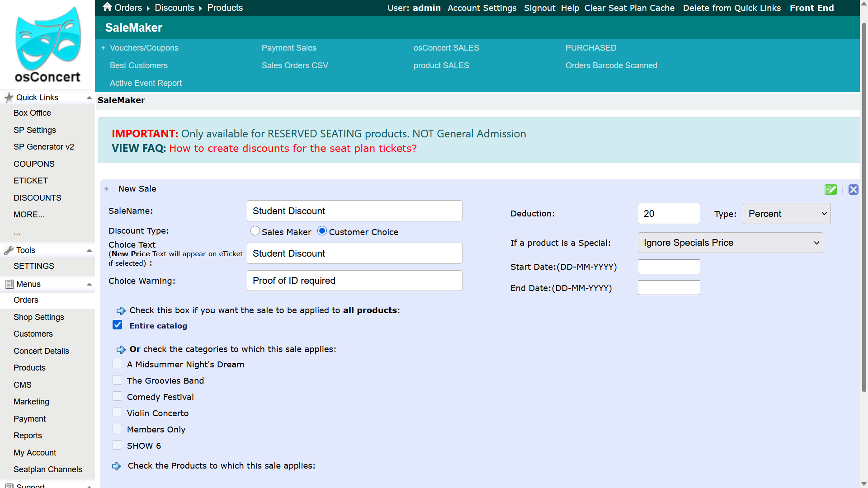
Task: Click the page vertical scrollbar
Action: pyautogui.click(x=864, y=203)
